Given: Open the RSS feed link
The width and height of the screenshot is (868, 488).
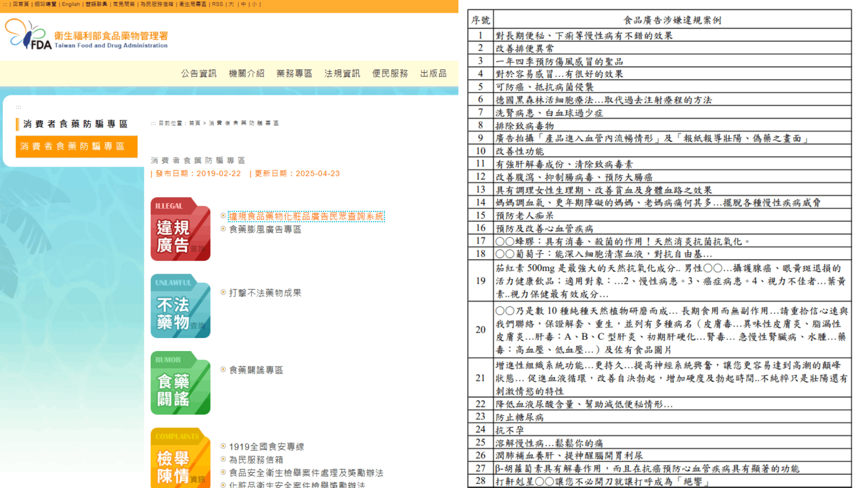Looking at the screenshot, I should [x=217, y=4].
